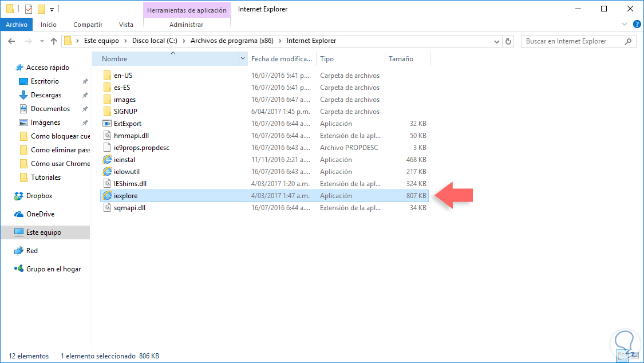Click the OneDrive cloud icon

tap(19, 214)
